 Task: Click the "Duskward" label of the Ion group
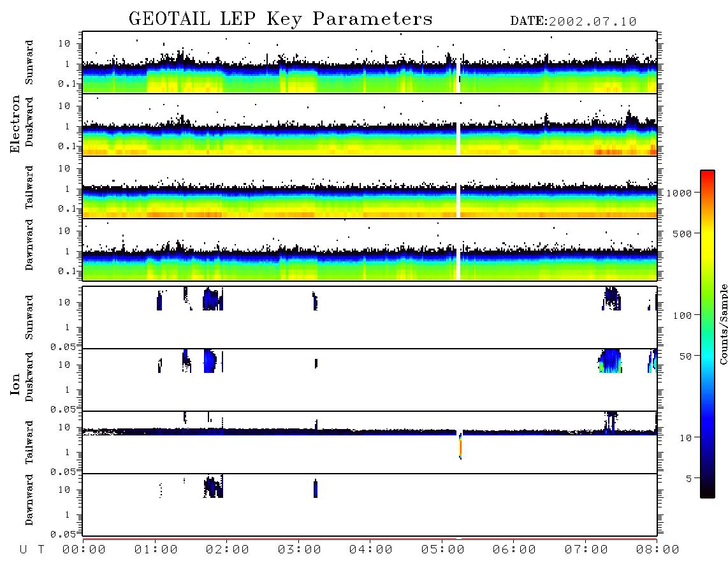coord(29,377)
